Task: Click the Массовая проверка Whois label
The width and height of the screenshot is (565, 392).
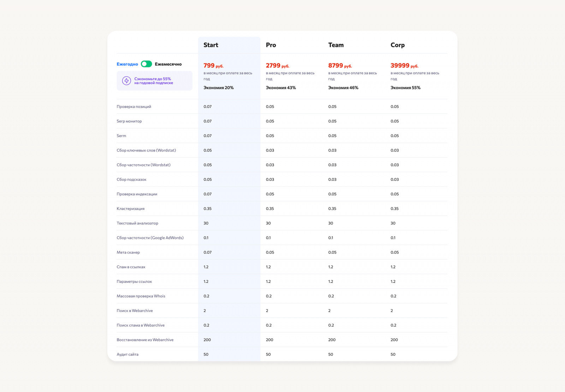Action: pos(141,296)
